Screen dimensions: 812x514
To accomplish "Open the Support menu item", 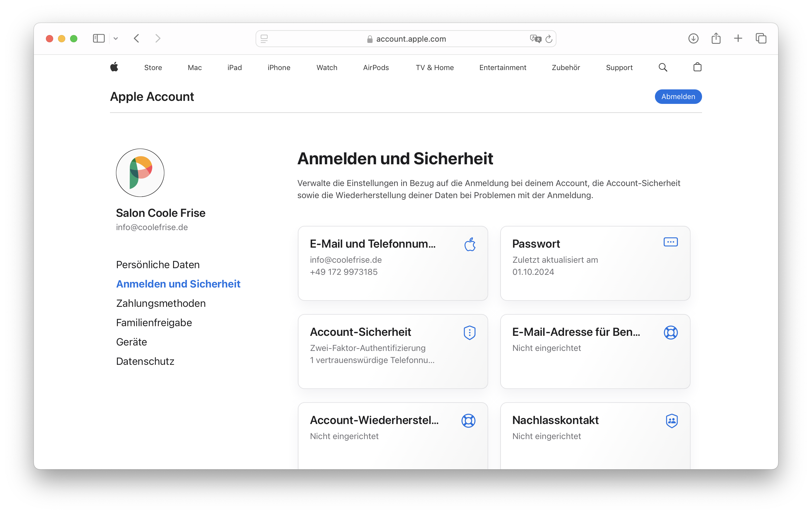I will 619,67.
